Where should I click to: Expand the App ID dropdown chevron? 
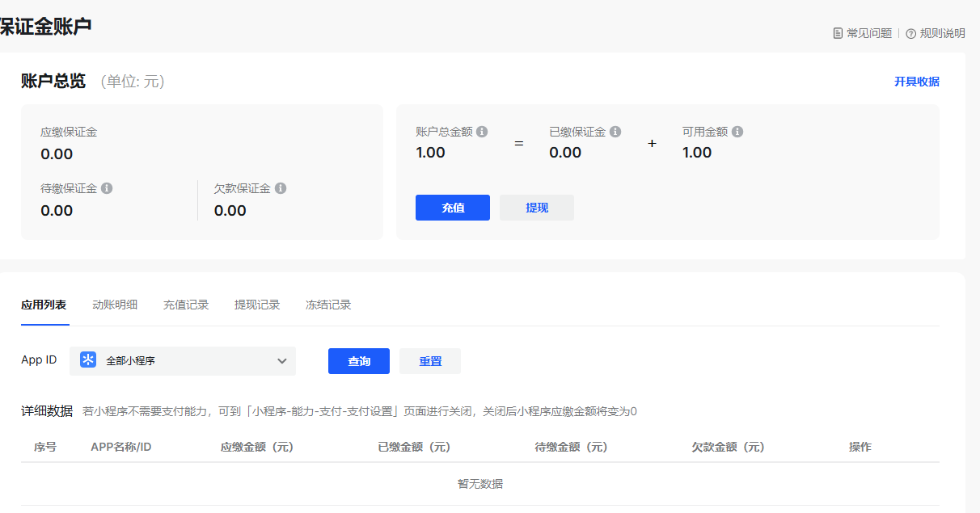coord(282,361)
